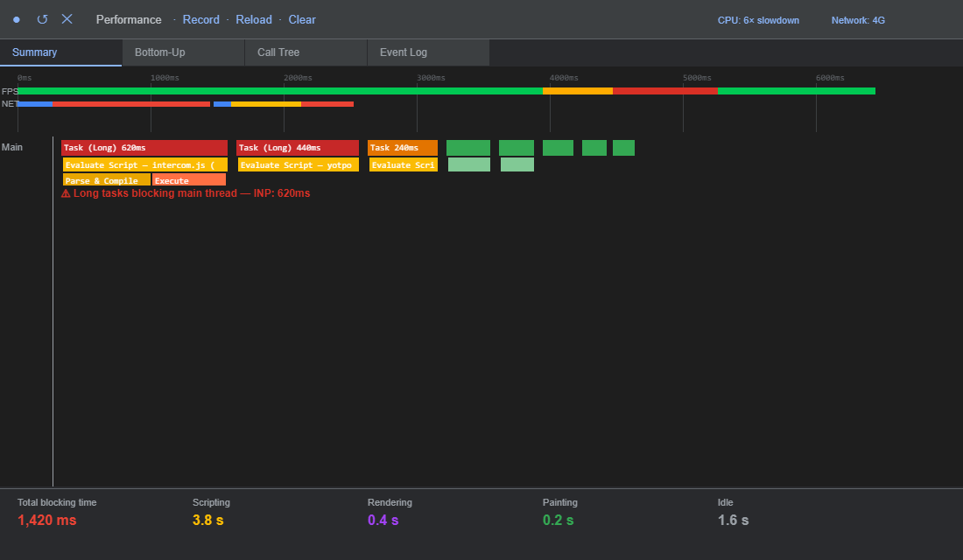Click the 3000ms timeline marker
Image resolution: width=963 pixels, height=560 pixels.
click(x=431, y=78)
